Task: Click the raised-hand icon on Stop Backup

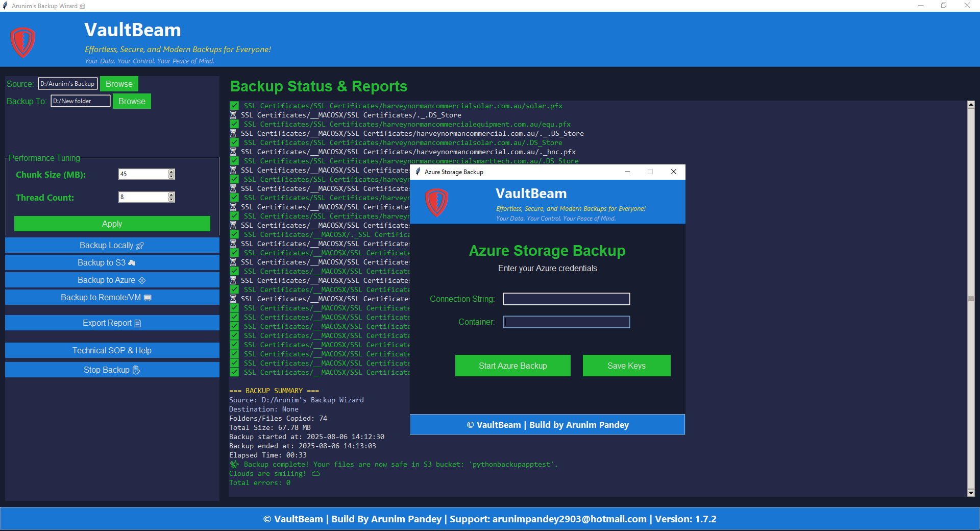Action: click(136, 370)
